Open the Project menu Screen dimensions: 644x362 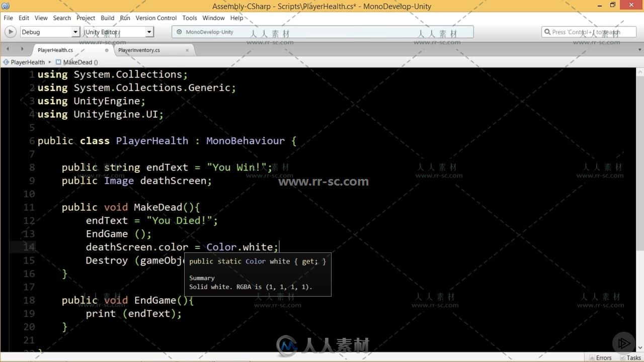click(86, 18)
